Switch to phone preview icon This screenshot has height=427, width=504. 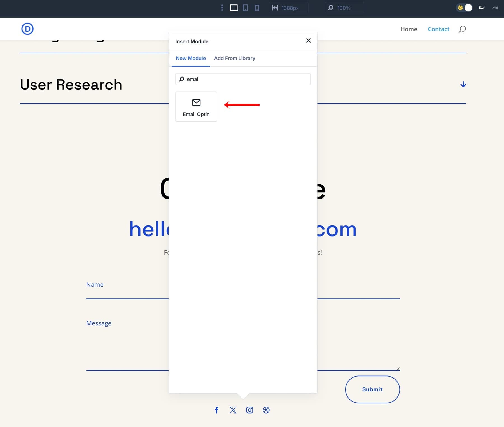coord(257,8)
